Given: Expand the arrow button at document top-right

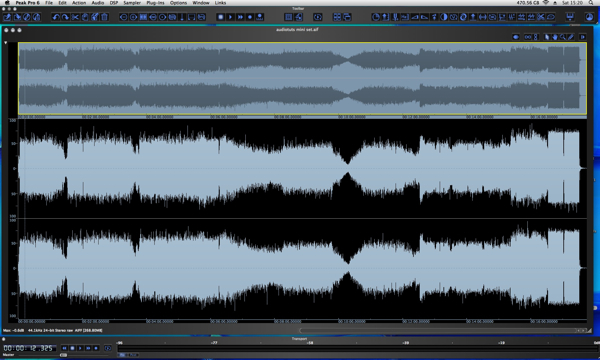Looking at the screenshot, I should (x=582, y=37).
